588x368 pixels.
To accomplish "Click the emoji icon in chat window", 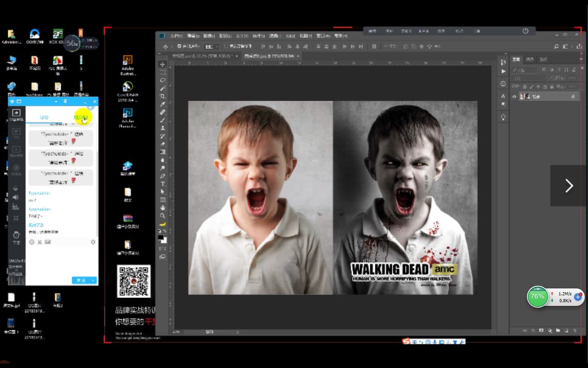I will pos(32,242).
